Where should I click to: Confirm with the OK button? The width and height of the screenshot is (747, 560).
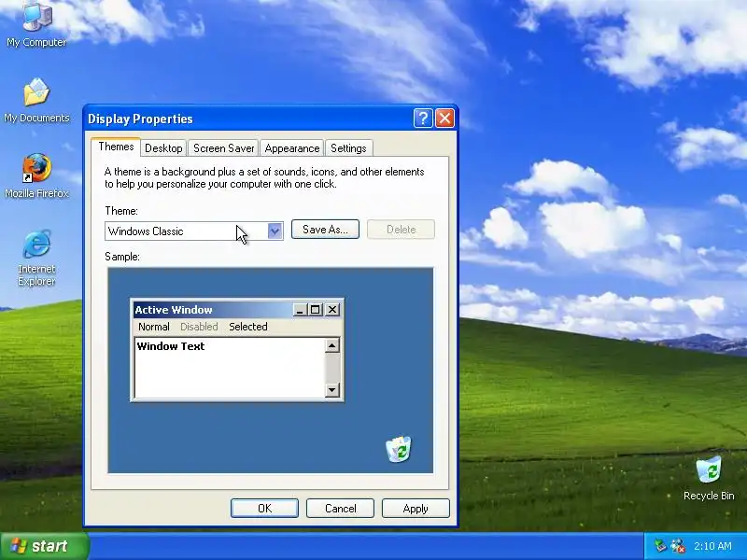(x=264, y=508)
